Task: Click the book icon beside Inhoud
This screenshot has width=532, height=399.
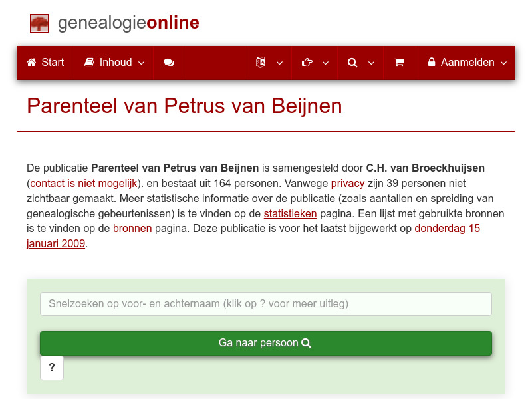Action: [x=89, y=62]
